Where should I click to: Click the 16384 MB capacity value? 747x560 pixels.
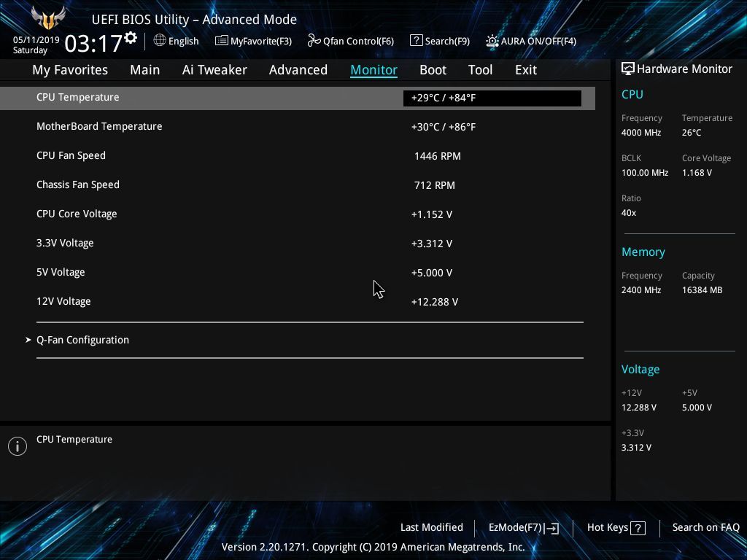click(703, 290)
